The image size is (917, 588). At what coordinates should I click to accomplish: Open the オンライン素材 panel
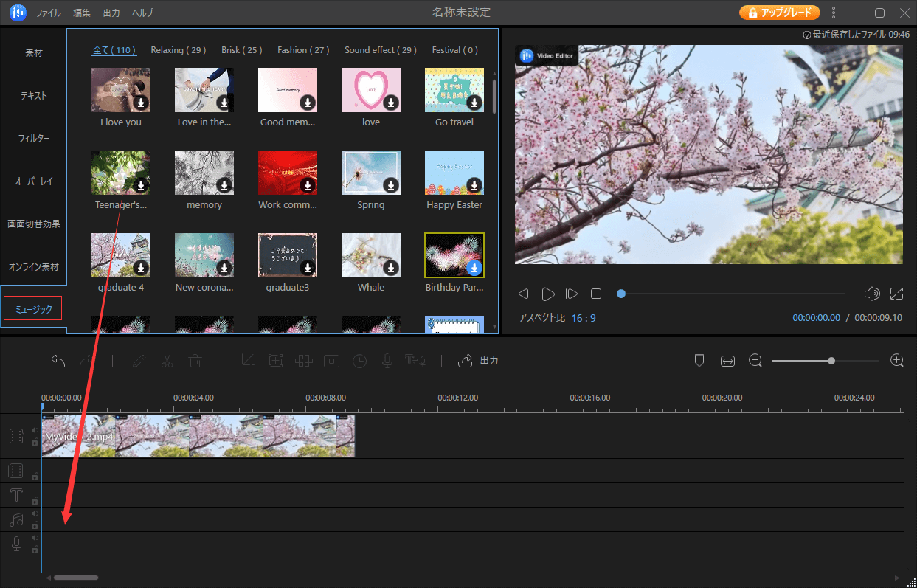click(x=34, y=266)
